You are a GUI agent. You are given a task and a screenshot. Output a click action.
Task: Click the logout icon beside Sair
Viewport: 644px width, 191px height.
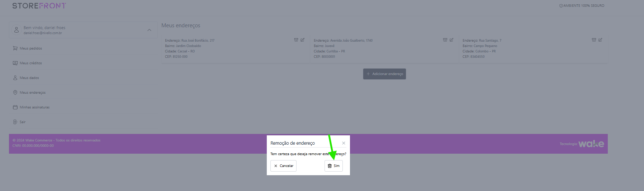pos(15,122)
